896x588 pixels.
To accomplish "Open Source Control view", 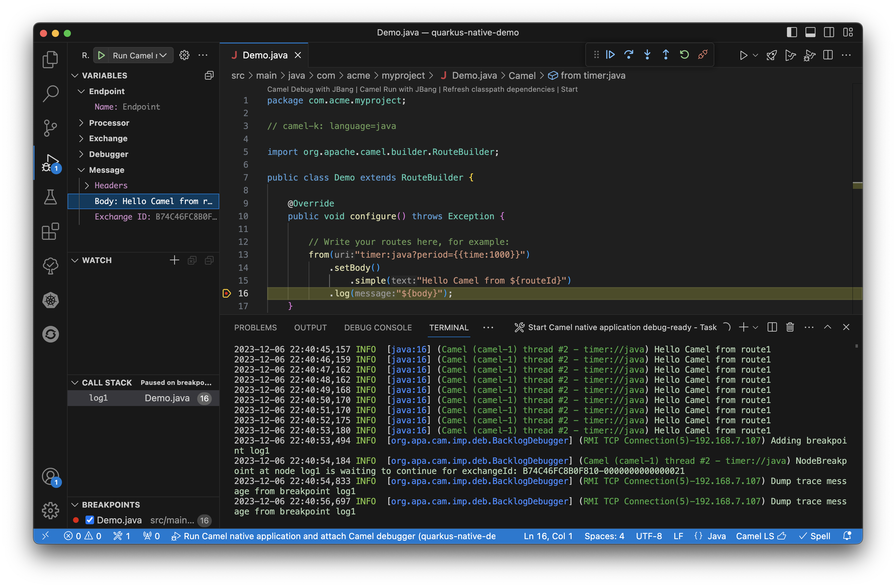I will [50, 128].
